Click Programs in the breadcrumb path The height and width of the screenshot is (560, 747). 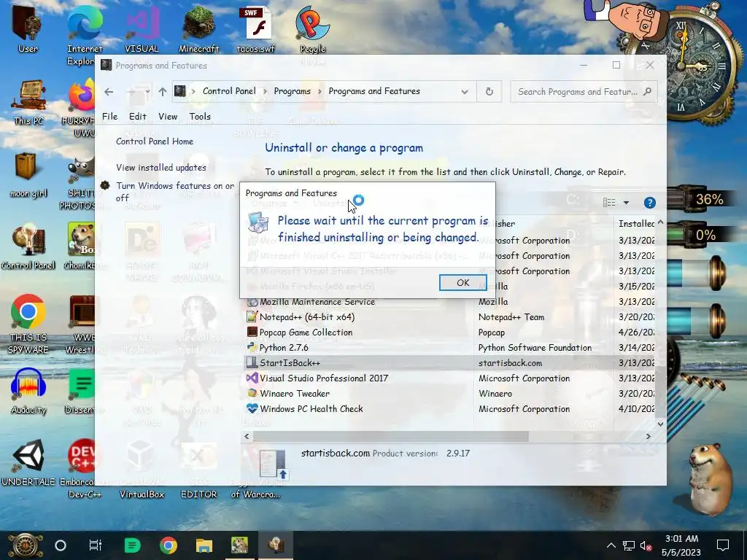(292, 91)
